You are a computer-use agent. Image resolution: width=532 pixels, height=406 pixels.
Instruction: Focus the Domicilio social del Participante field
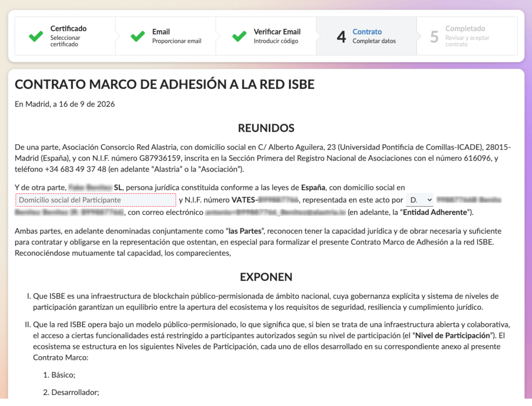pos(96,200)
